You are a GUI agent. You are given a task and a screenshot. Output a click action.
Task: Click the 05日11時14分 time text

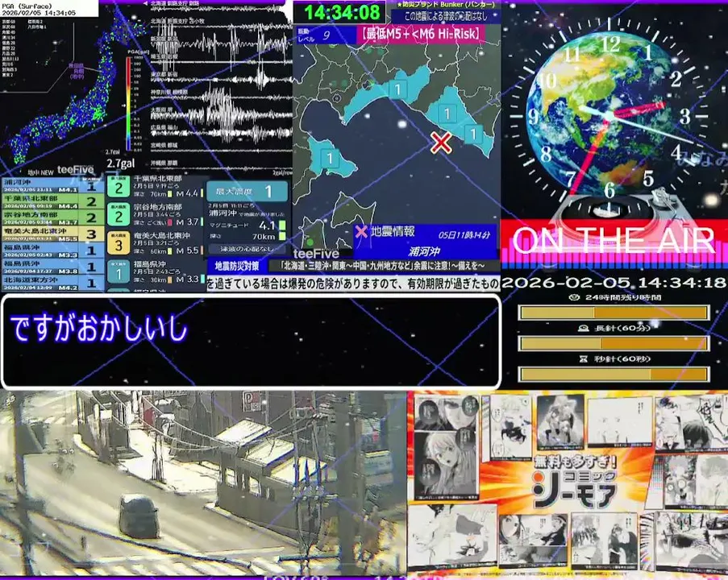[464, 235]
